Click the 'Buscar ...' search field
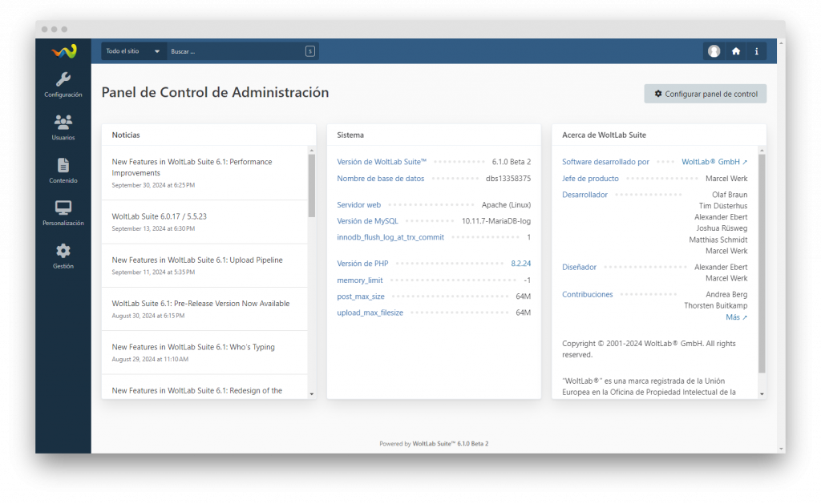821x504 pixels. [237, 51]
